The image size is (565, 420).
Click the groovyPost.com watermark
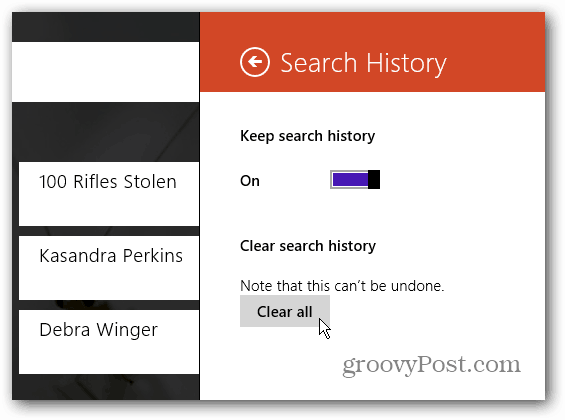(431, 365)
